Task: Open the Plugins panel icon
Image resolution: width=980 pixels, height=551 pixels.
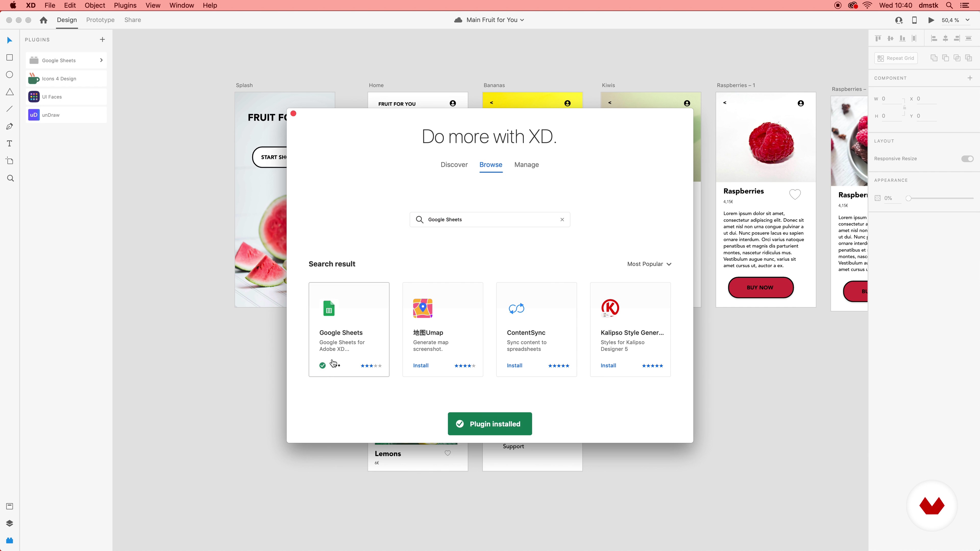Action: (x=9, y=540)
